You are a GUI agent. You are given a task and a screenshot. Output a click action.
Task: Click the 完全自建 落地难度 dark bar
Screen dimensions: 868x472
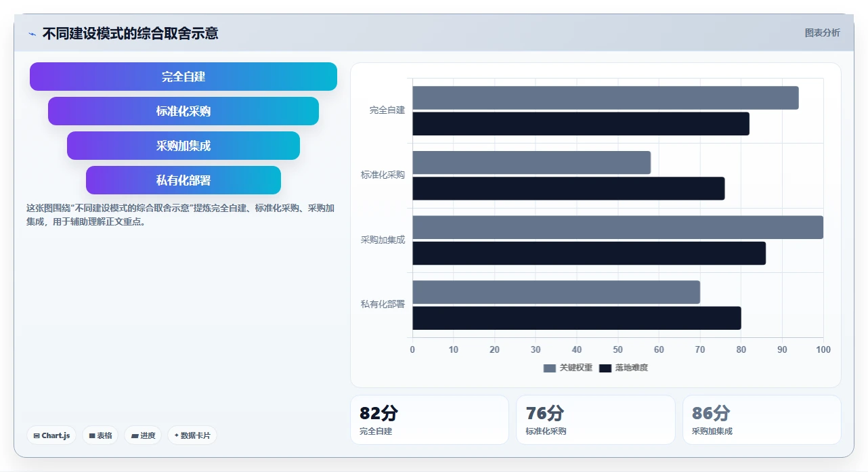click(x=581, y=124)
